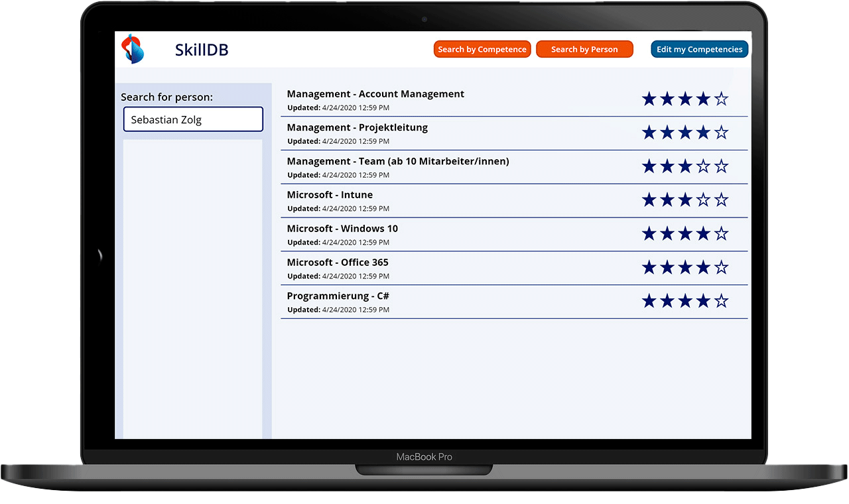The height and width of the screenshot is (504, 849).
Task: Select fourth star of Windows 10 rating
Action: pos(704,234)
